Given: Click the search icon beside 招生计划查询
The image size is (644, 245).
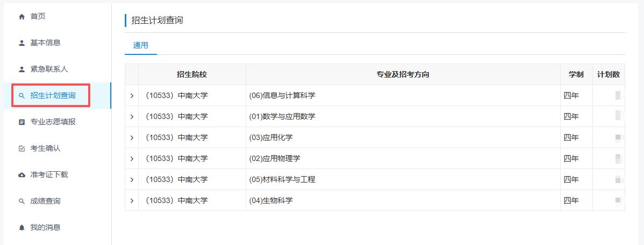Looking at the screenshot, I should pos(22,96).
